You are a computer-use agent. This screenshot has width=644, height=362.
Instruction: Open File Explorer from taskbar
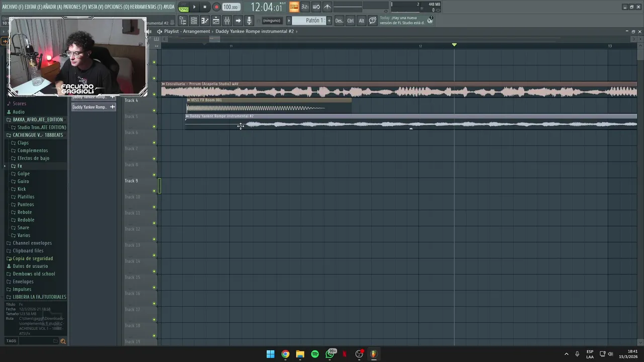[300, 354]
